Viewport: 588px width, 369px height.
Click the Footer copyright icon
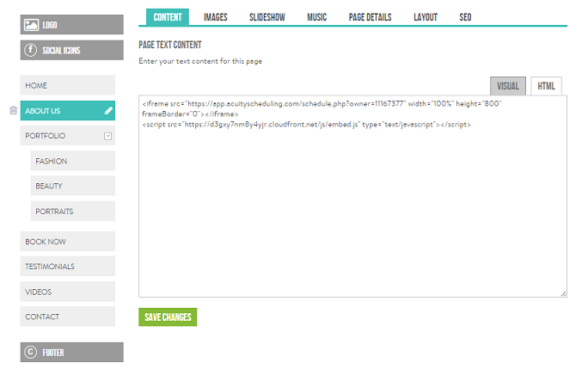click(32, 352)
